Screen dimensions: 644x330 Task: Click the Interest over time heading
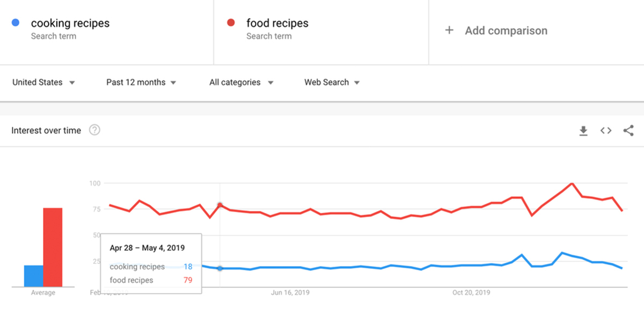(46, 130)
